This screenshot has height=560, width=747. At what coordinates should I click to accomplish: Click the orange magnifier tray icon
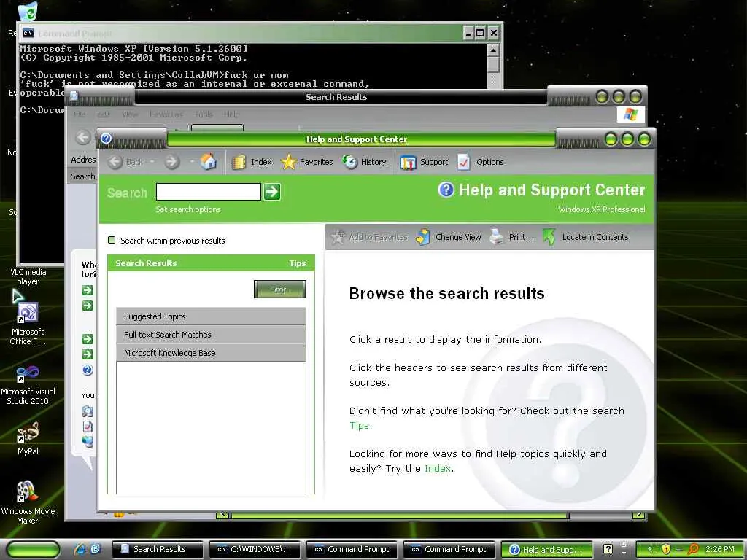[x=693, y=549]
